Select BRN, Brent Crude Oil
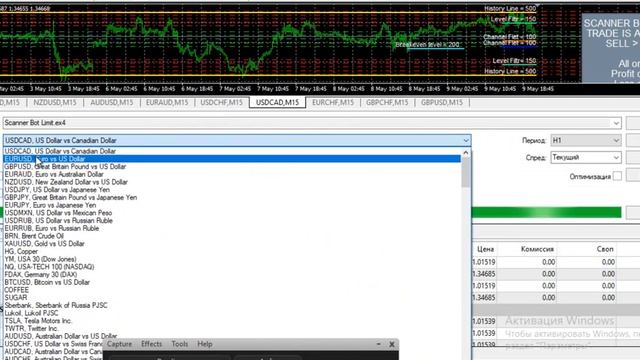 coord(232,236)
